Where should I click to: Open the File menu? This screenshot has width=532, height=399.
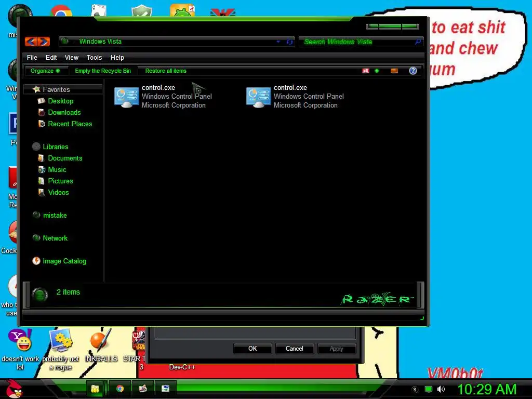[x=32, y=57]
